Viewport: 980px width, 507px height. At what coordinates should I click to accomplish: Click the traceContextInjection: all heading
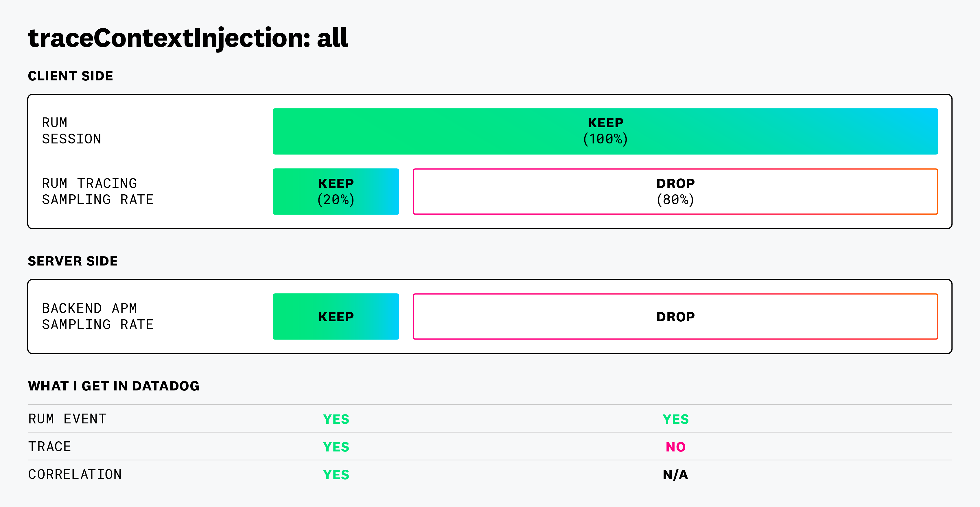188,38
